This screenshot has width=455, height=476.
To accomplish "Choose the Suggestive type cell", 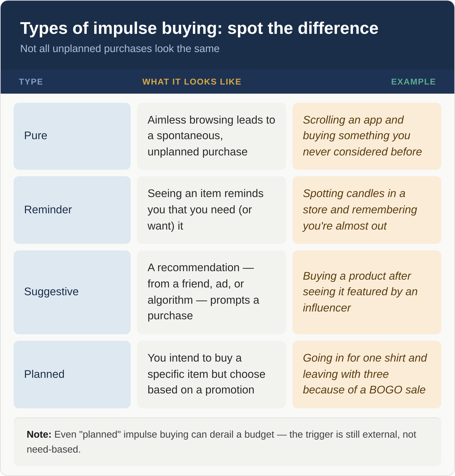I will [x=72, y=292].
